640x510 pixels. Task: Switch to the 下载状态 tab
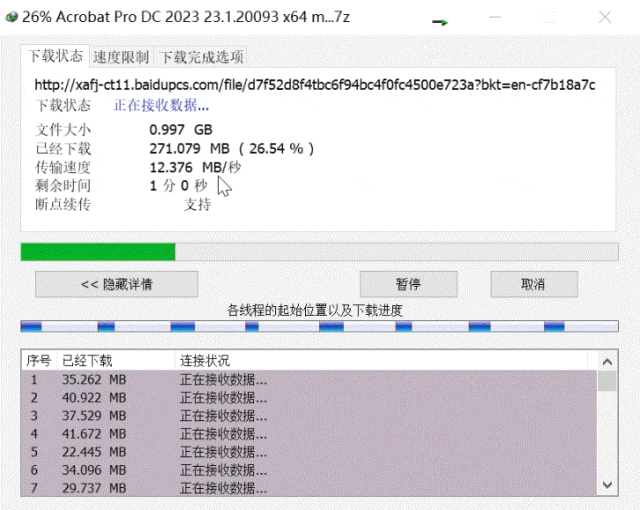point(55,56)
